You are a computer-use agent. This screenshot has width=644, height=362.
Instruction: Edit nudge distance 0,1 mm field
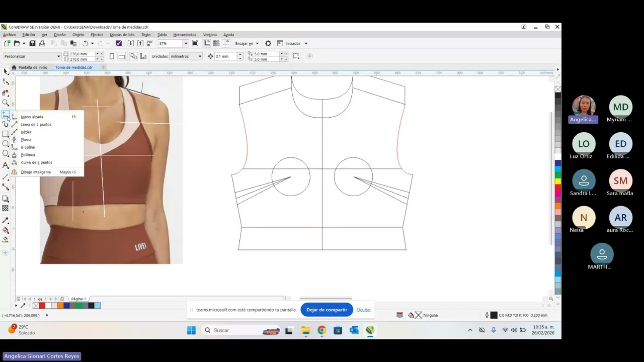tap(225, 56)
